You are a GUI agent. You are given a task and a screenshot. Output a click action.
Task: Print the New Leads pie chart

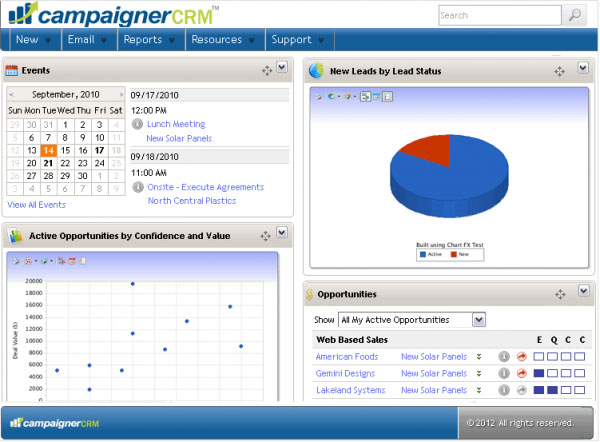[318, 97]
